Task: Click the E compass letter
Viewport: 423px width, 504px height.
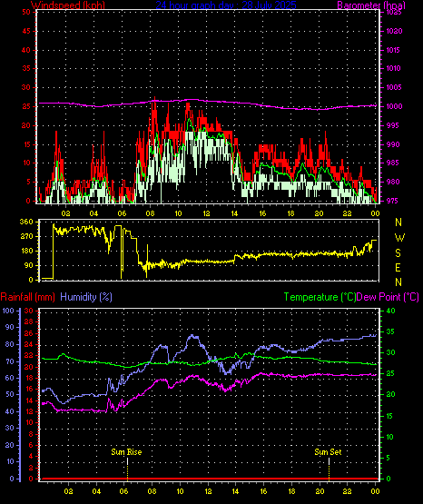Action: 398,268
